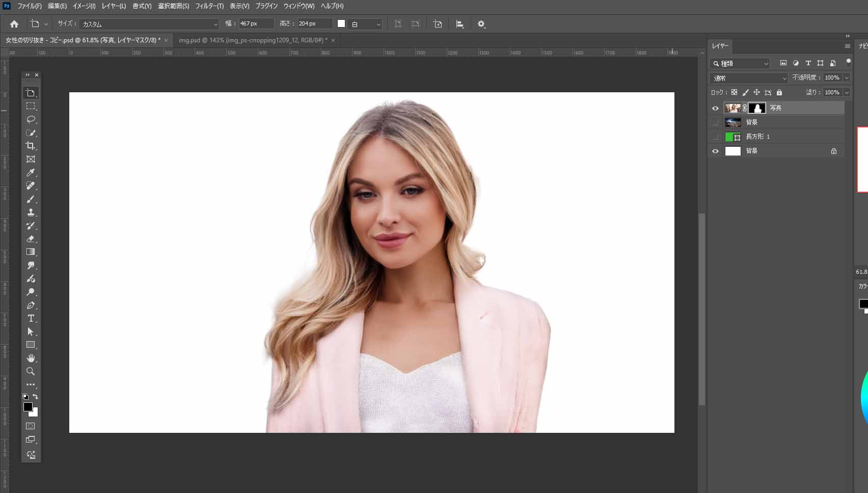This screenshot has width=868, height=493.
Task: Click the foreground color swatch
Action: (x=28, y=407)
